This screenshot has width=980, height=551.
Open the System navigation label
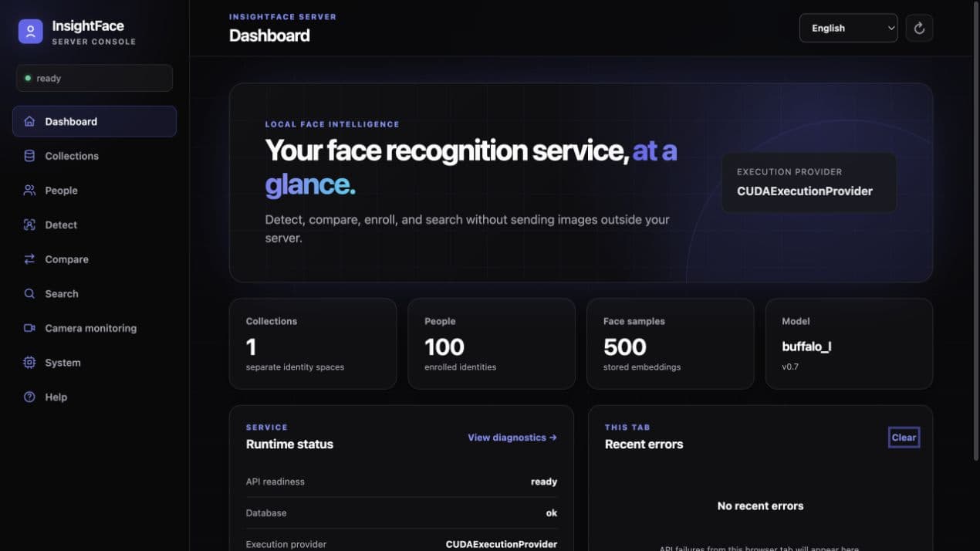point(63,363)
